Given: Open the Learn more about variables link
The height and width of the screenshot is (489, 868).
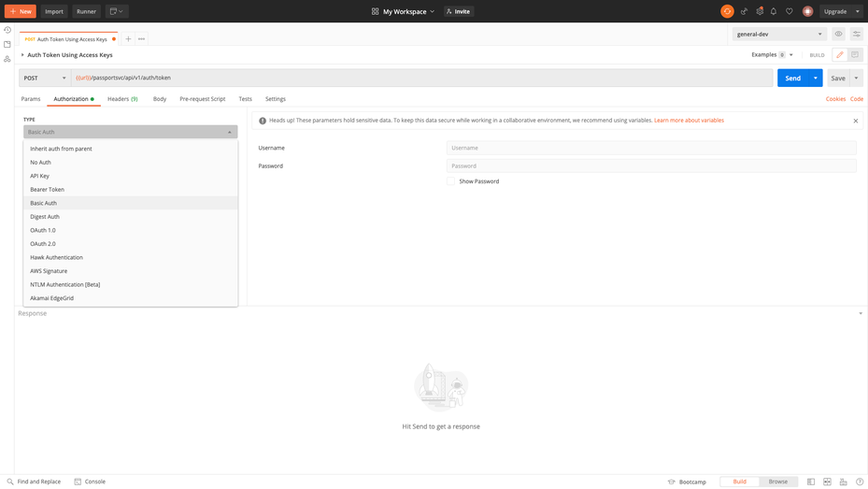Looking at the screenshot, I should [689, 121].
